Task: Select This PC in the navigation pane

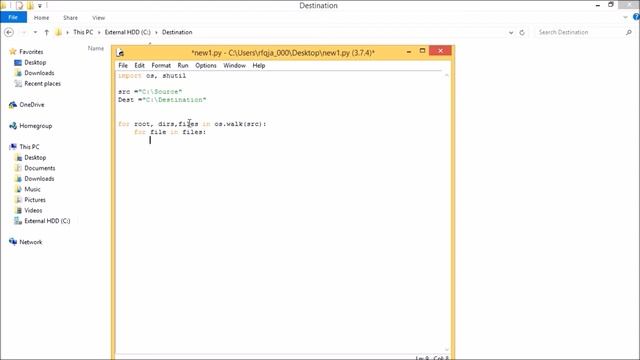Action: (29, 147)
